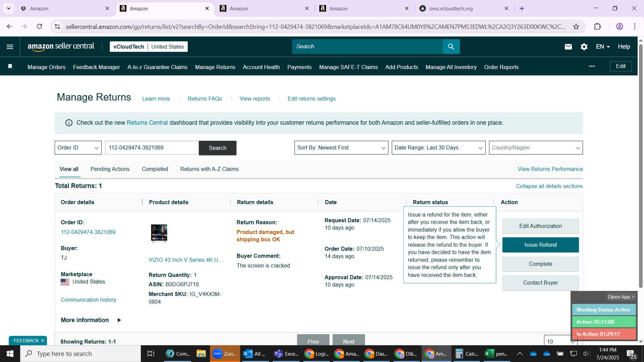The width and height of the screenshot is (644, 362).
Task: Open Feedback Manager in the nav bar
Action: [97, 67]
